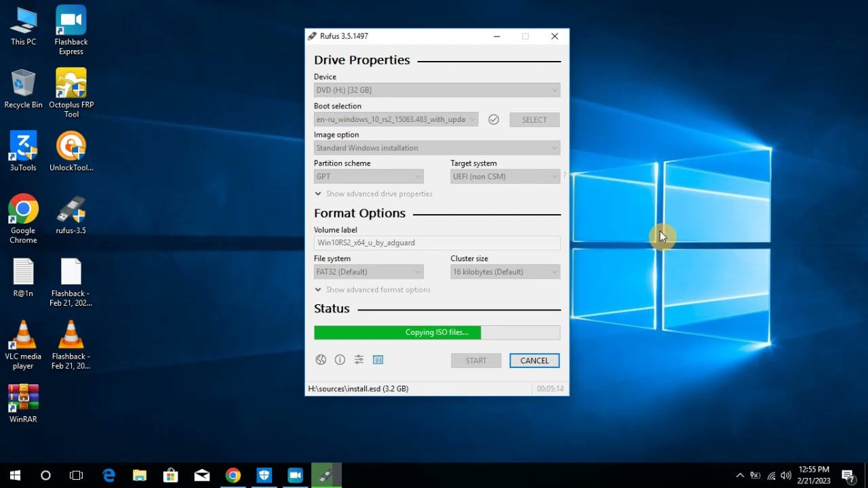Open VLC media player shortcut
This screenshot has width=868, height=488.
(23, 346)
